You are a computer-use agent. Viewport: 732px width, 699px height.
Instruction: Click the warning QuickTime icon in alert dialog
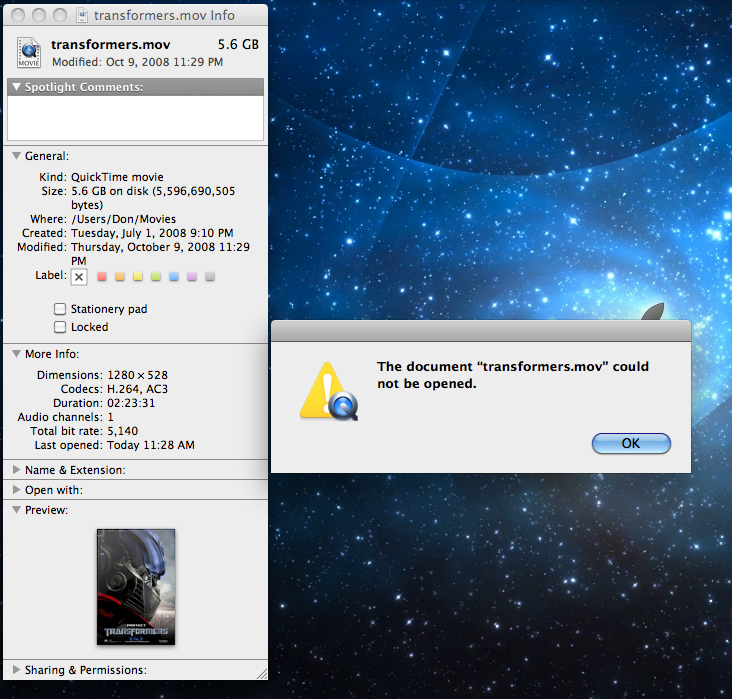[329, 391]
